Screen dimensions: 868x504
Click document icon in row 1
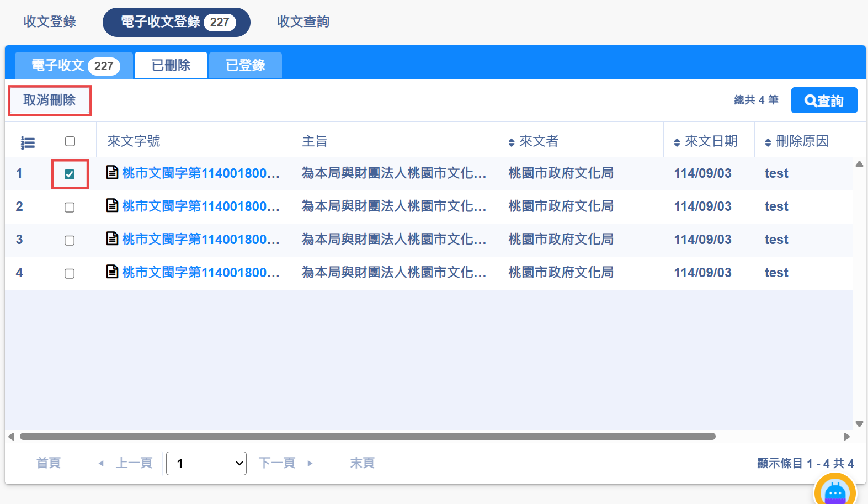click(x=112, y=172)
